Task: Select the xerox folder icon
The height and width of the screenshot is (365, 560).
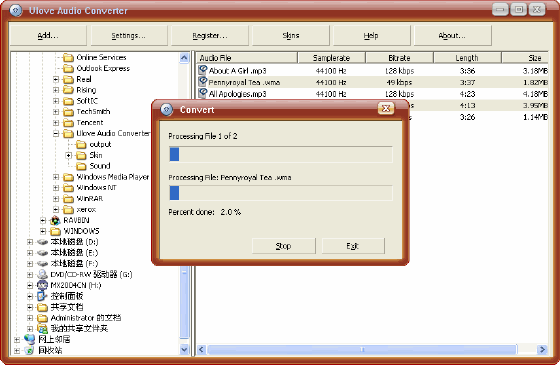Action: (68, 210)
